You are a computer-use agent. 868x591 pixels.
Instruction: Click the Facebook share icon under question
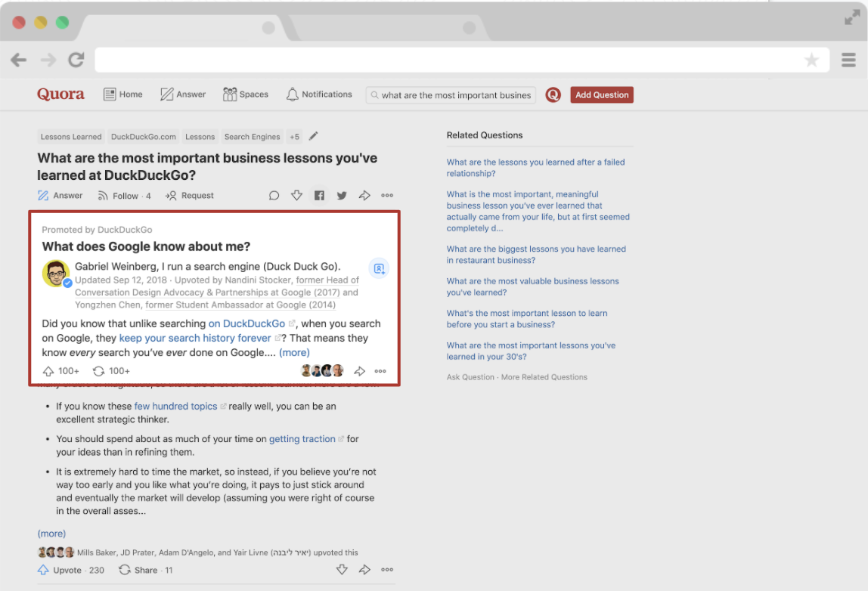[x=319, y=196]
